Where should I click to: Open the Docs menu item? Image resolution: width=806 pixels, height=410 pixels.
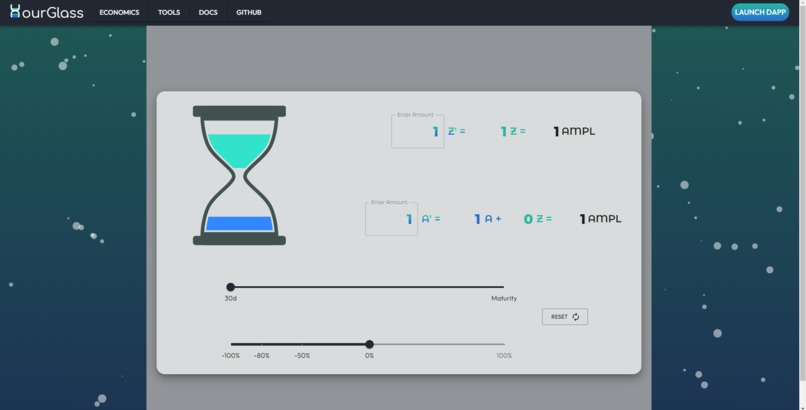pyautogui.click(x=208, y=12)
